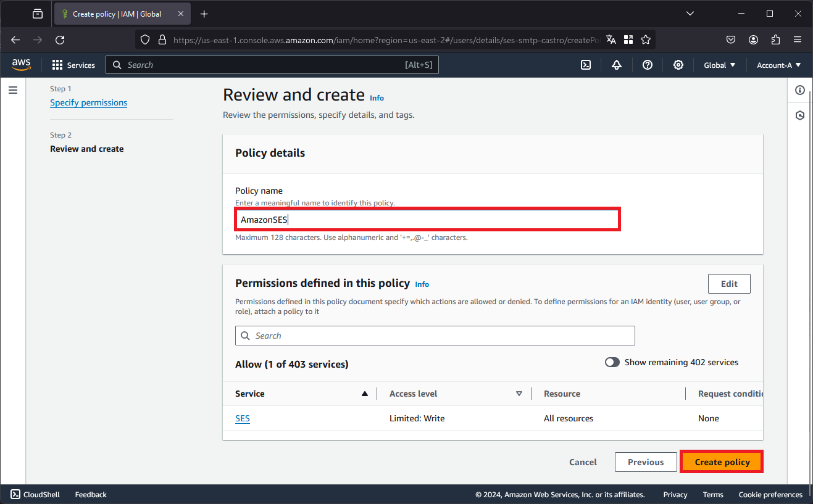Sort by the Service column arrow
Screen dimensions: 813x504
[364, 394]
